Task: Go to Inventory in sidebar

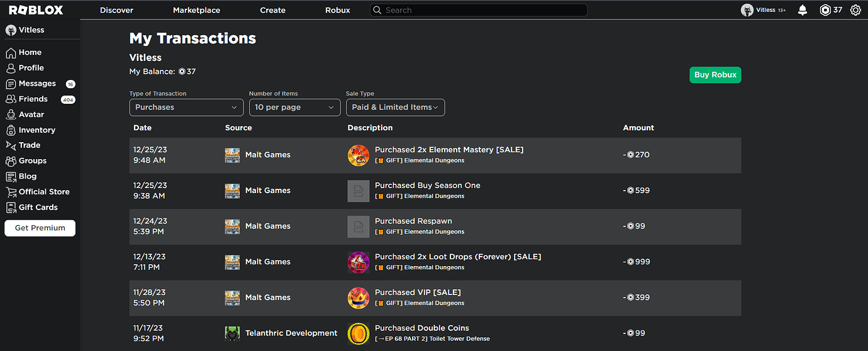Action: coord(37,130)
